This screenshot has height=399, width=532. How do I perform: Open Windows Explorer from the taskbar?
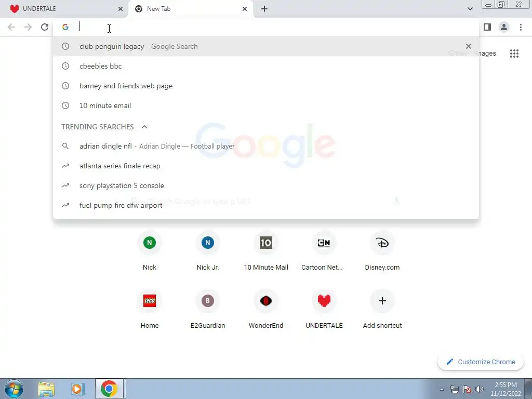[x=46, y=389]
